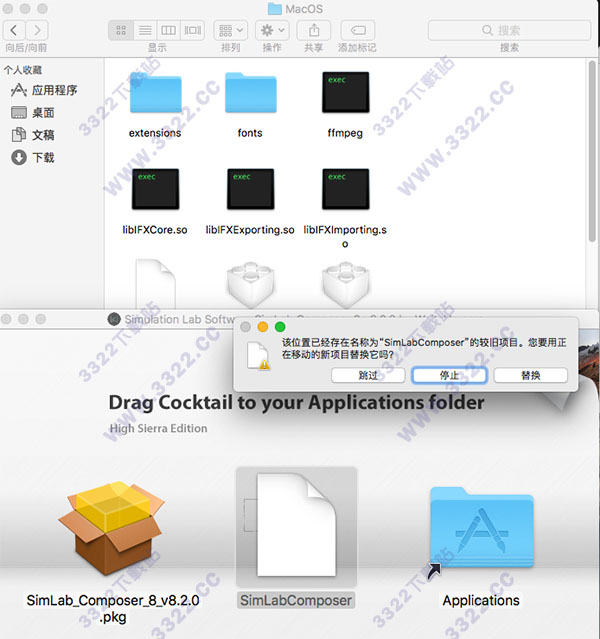Image resolution: width=600 pixels, height=639 pixels.
Task: Click the 个人收藏 sidebar header
Action: pos(23,70)
